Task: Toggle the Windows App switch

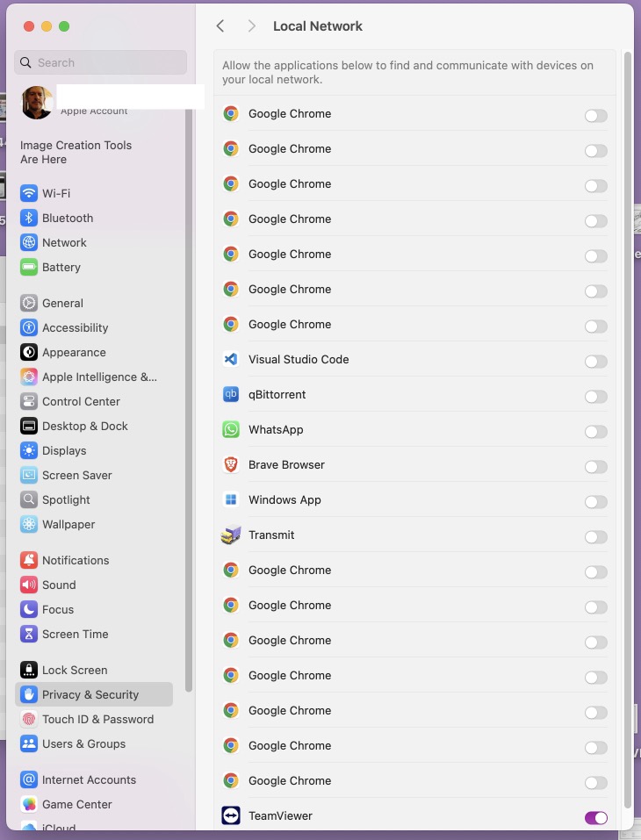Action: pyautogui.click(x=596, y=502)
